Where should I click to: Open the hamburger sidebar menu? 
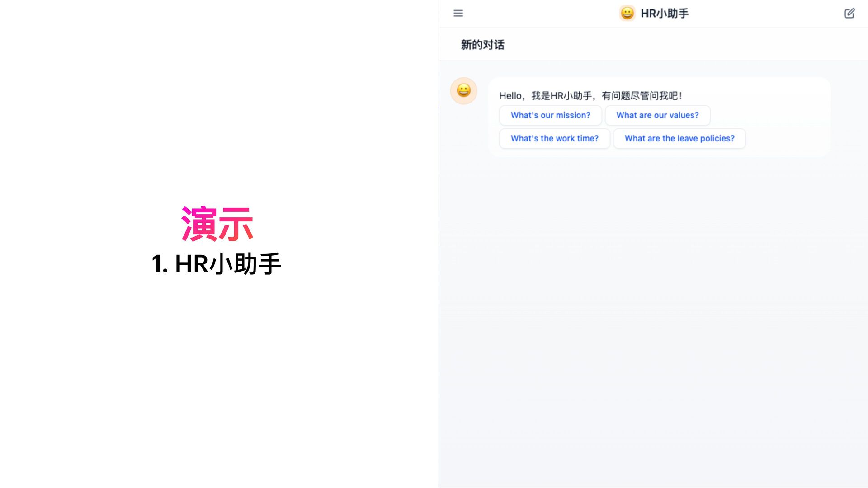pos(458,13)
